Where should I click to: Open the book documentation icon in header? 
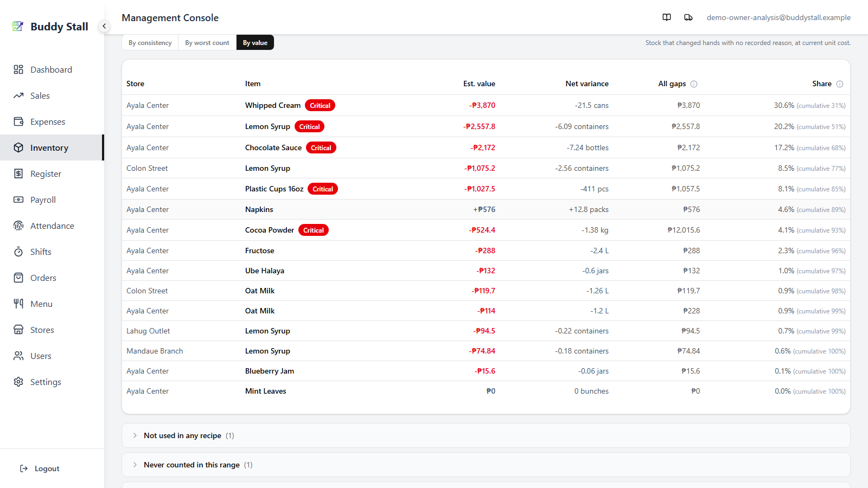tap(667, 17)
